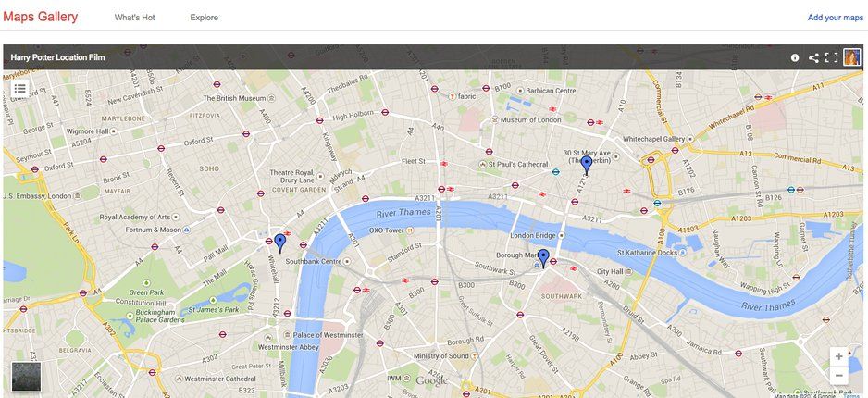
Task: Click the IWM museum label
Action: (x=393, y=378)
